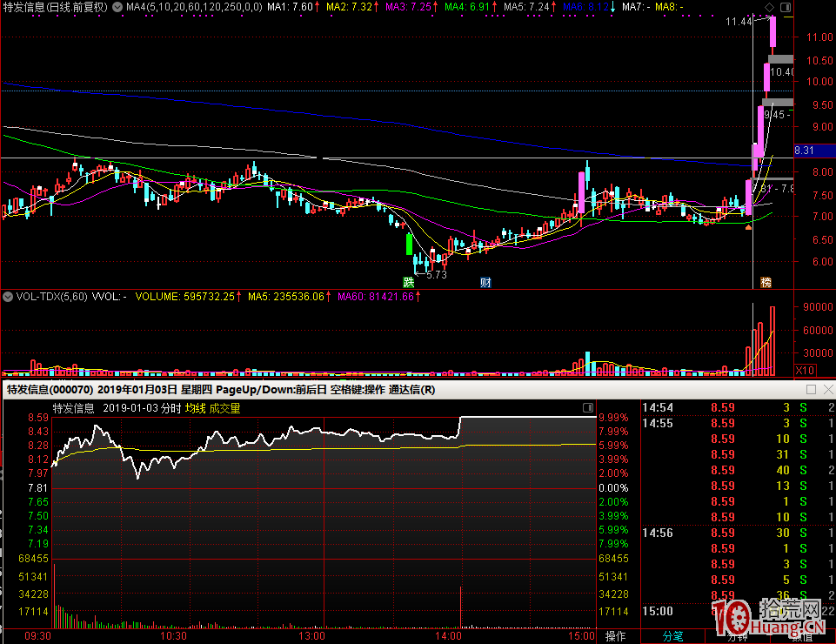Switch to the 分笔 tab
Viewport: 836px width, 644px height.
click(672, 636)
